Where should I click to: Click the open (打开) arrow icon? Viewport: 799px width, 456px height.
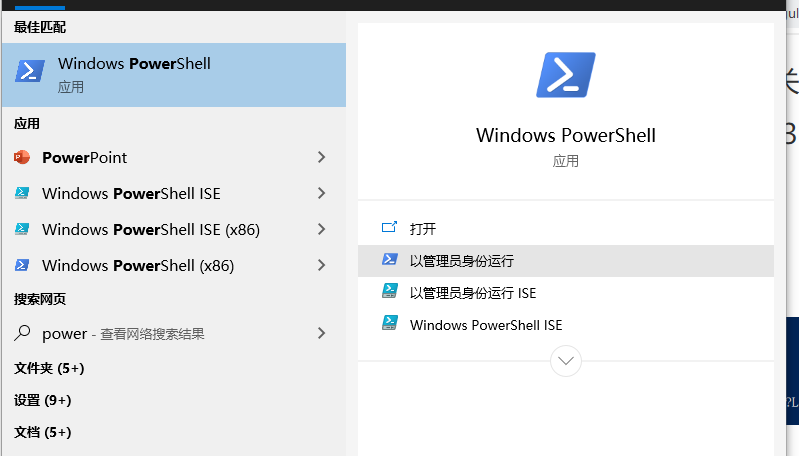tap(389, 227)
